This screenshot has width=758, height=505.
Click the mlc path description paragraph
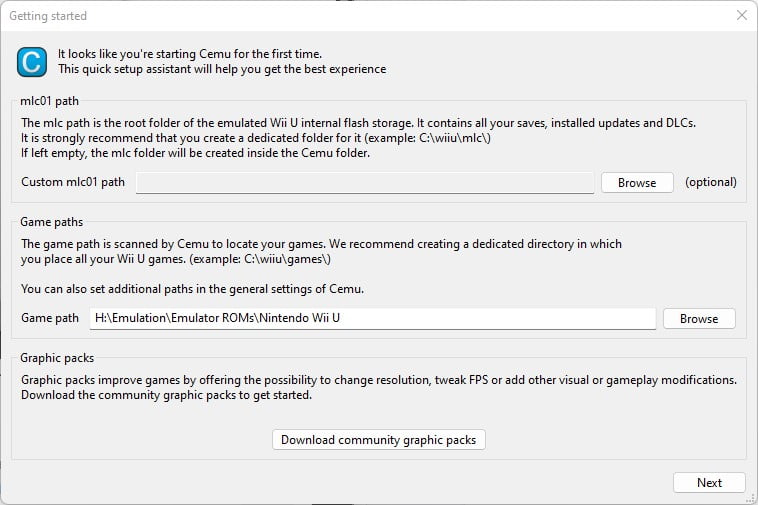(358, 138)
